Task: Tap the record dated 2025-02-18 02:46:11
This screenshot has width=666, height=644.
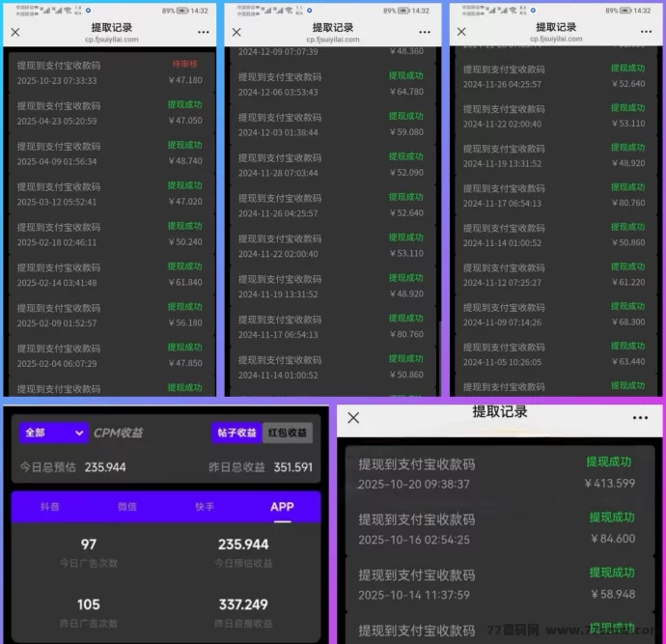Action: coord(110,234)
